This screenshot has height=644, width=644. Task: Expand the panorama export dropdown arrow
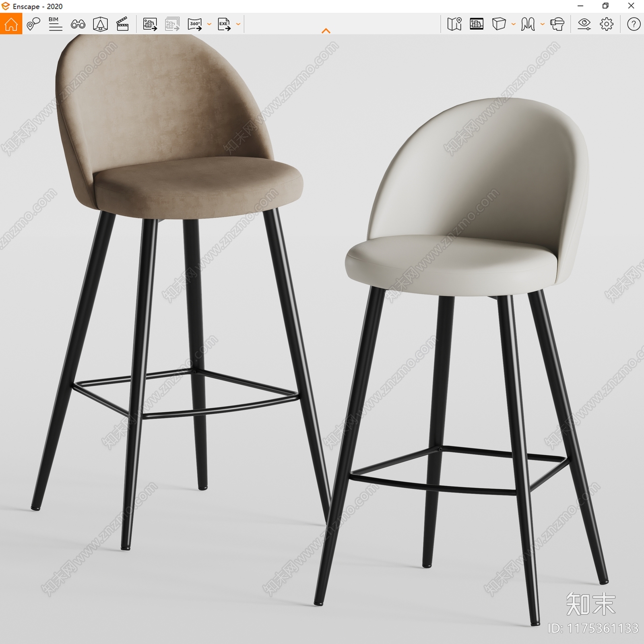point(209,24)
